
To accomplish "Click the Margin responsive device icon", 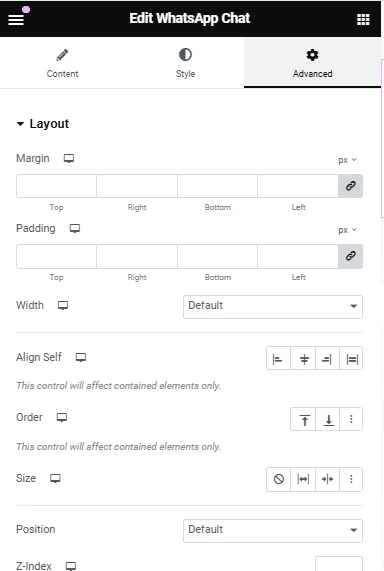I will (x=69, y=158).
